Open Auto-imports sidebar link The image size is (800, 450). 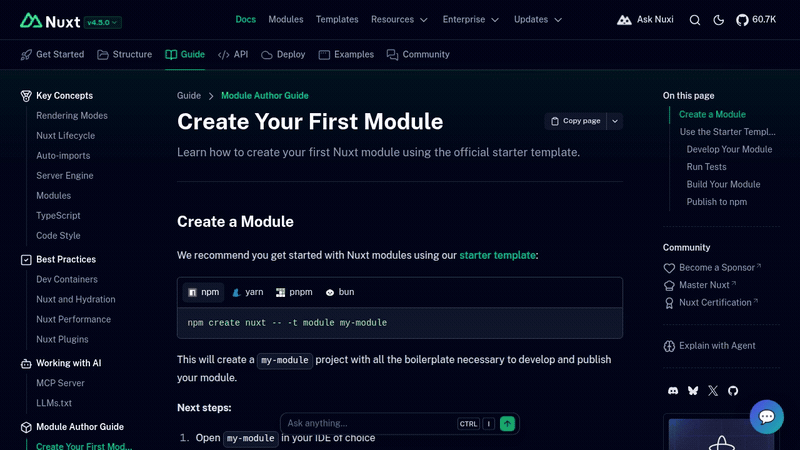tap(63, 156)
